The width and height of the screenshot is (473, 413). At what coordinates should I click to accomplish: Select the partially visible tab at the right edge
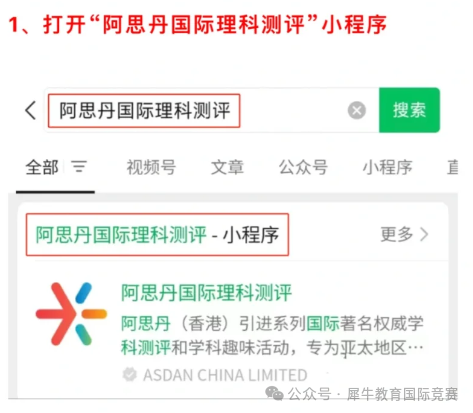coord(453,167)
